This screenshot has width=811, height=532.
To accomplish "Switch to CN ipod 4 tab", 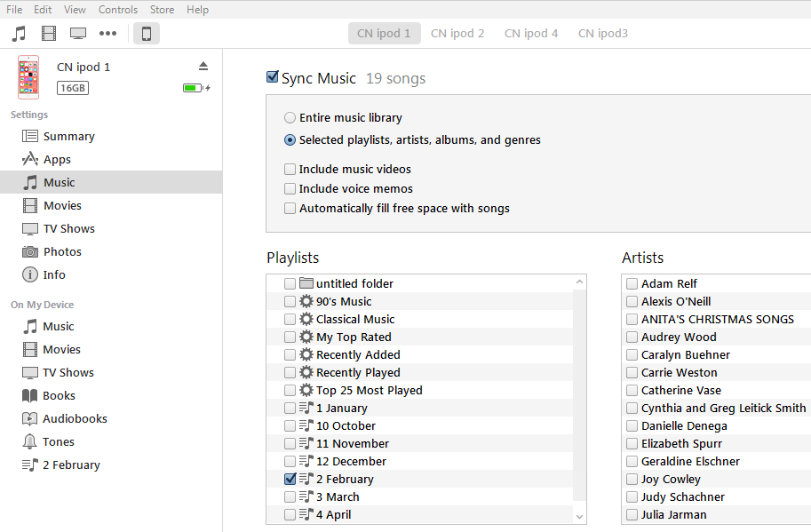I will [x=531, y=34].
